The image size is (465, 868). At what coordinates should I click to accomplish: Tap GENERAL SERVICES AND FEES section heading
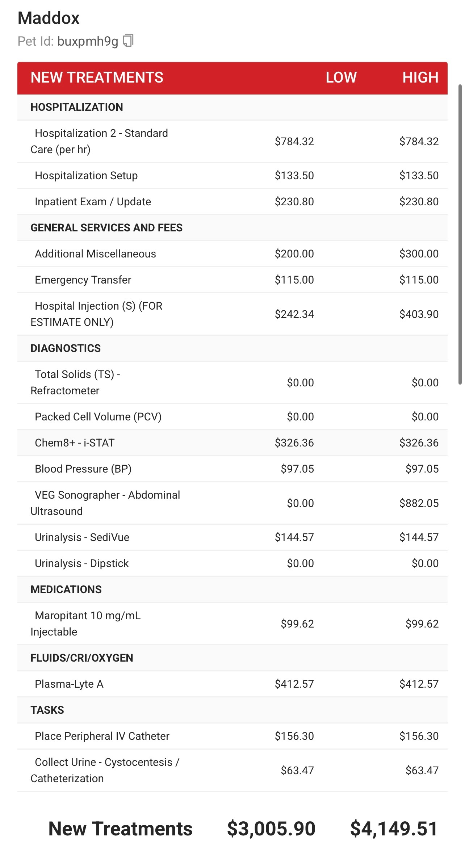pyautogui.click(x=106, y=228)
